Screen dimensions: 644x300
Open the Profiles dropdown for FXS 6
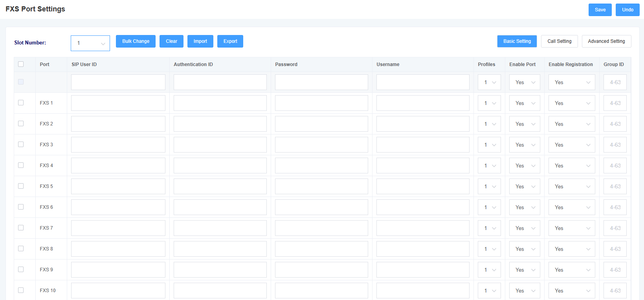click(x=489, y=207)
